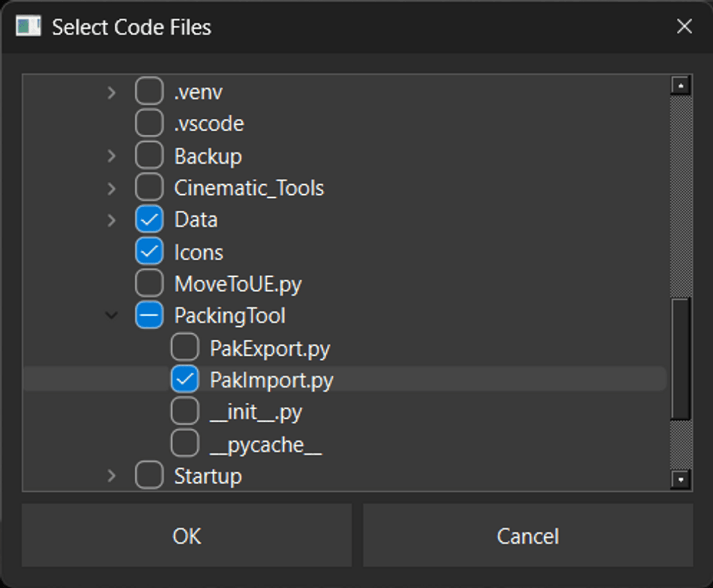Click the Cancel button

click(528, 536)
